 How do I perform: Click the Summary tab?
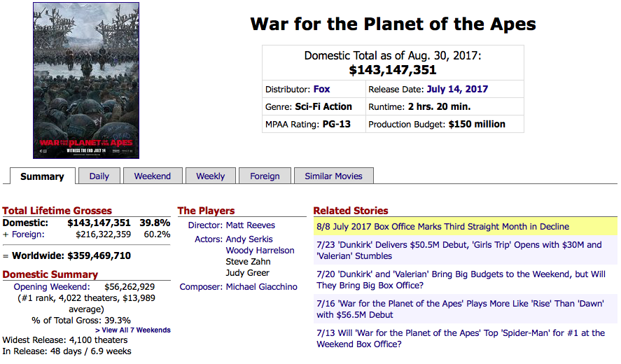42,176
